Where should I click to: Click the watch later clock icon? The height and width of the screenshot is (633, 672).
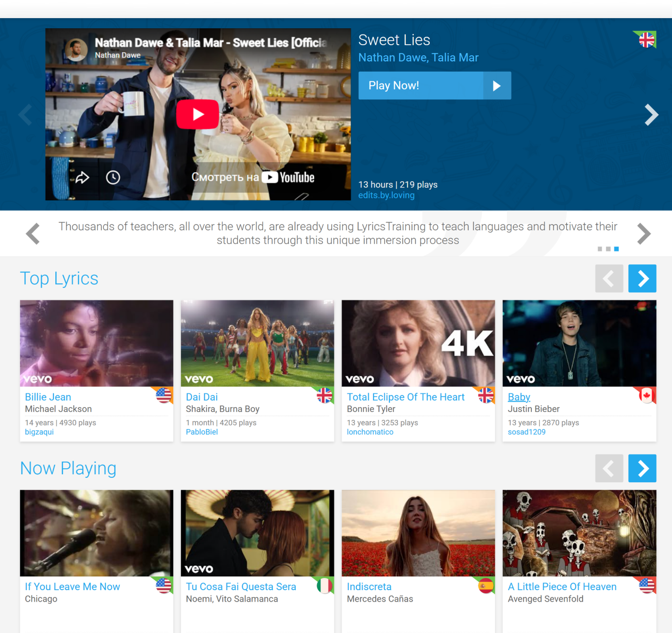[x=113, y=178]
